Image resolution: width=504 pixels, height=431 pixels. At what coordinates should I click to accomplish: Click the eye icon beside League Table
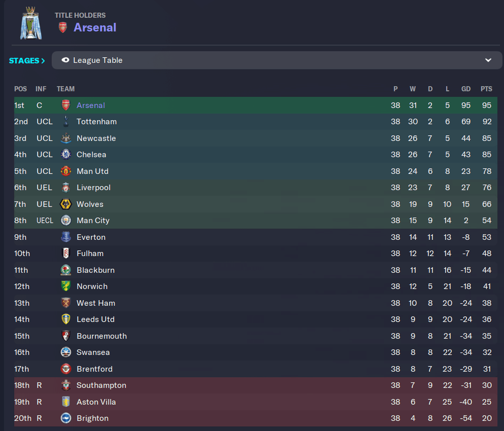(65, 60)
